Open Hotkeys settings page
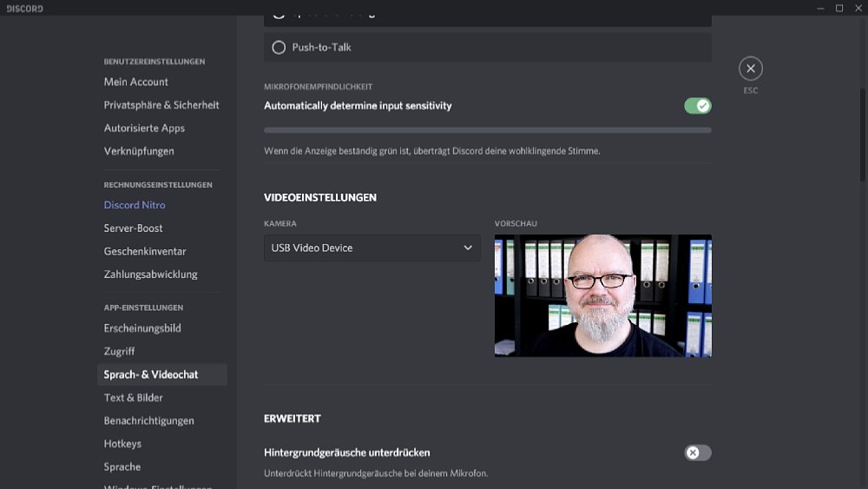Viewport: 868px width, 489px height. [122, 444]
